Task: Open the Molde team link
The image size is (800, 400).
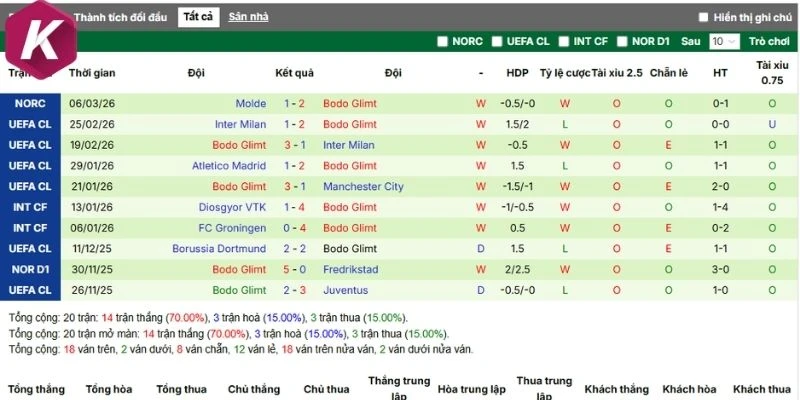Action: point(251,103)
